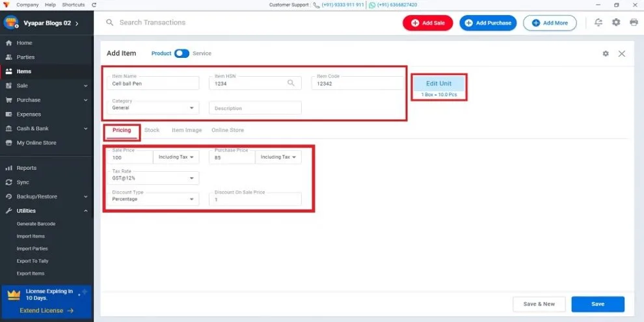Click the Discount On Sale Price field
This screenshot has height=322, width=644.
coord(255,199)
